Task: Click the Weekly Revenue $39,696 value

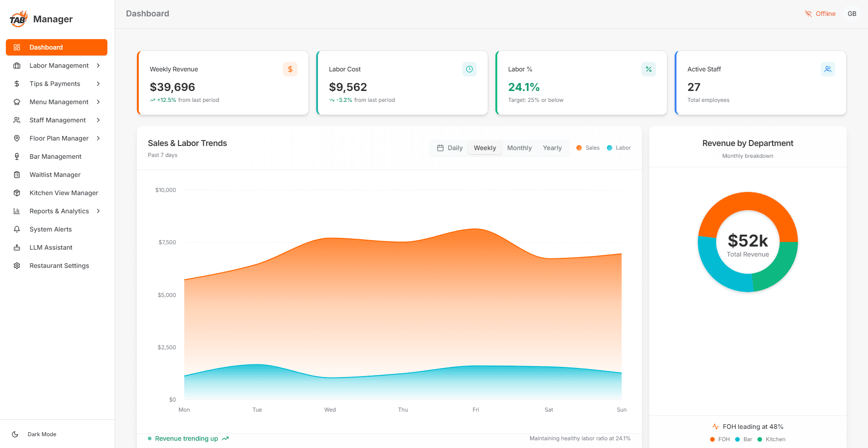Action: coord(172,87)
